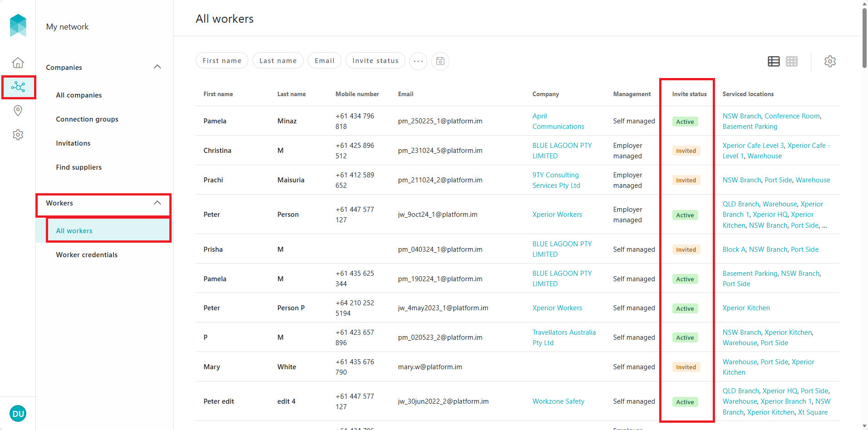Select the Prachi first name cell

click(x=213, y=180)
